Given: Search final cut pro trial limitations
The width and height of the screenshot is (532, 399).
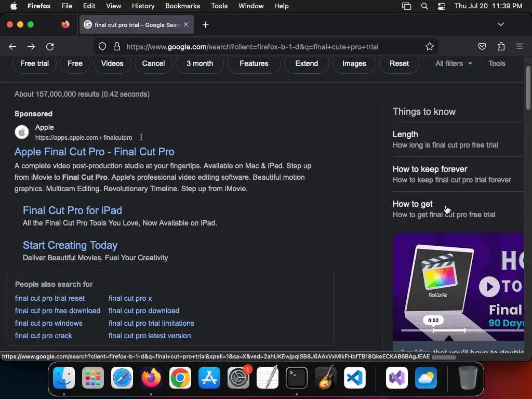Looking at the screenshot, I should [x=151, y=323].
